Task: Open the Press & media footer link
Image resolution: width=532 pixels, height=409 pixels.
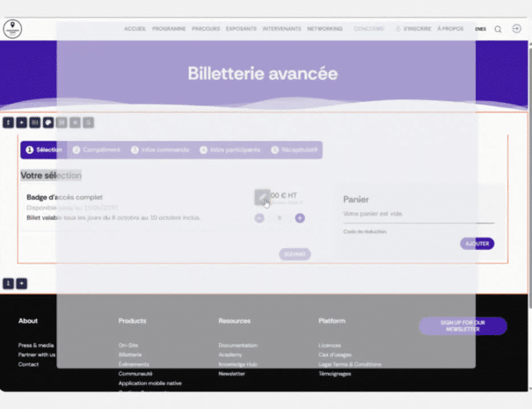Action: [x=36, y=345]
